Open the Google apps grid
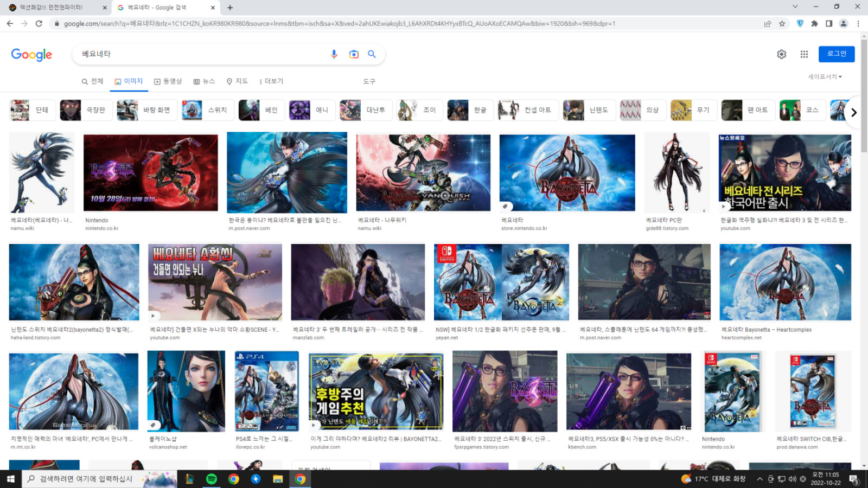868x488 pixels. tap(804, 54)
